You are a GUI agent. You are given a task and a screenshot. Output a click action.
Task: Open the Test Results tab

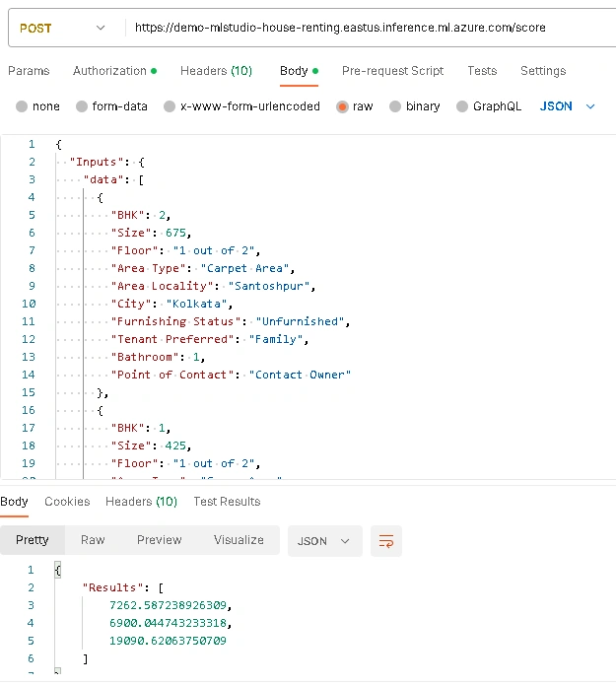227,502
